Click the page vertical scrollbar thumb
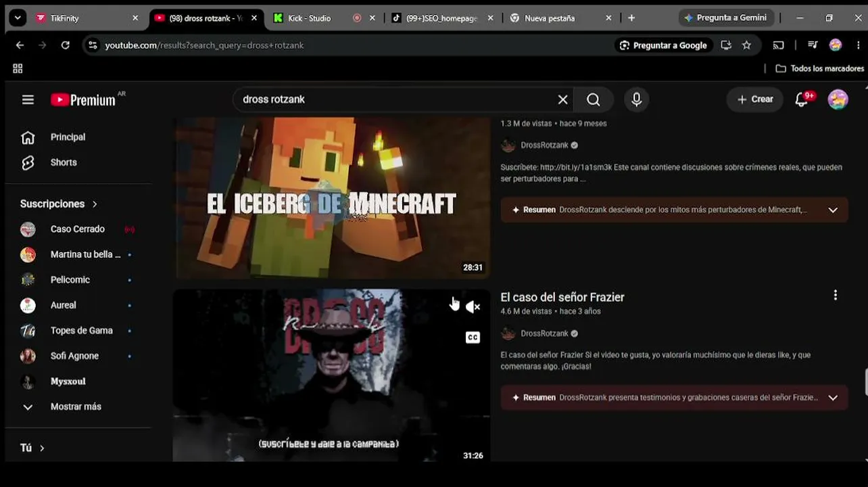 pyautogui.click(x=865, y=382)
